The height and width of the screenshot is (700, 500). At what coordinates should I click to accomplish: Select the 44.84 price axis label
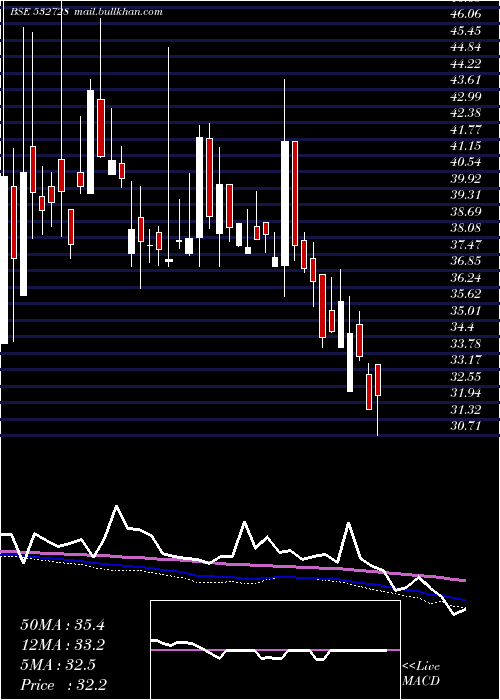point(466,47)
